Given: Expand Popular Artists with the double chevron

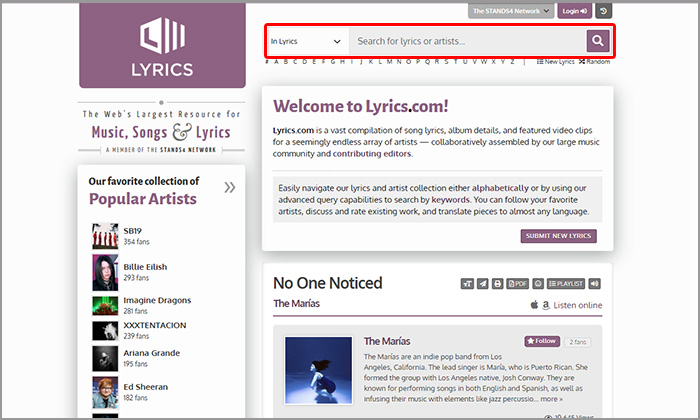Looking at the screenshot, I should click(x=230, y=187).
